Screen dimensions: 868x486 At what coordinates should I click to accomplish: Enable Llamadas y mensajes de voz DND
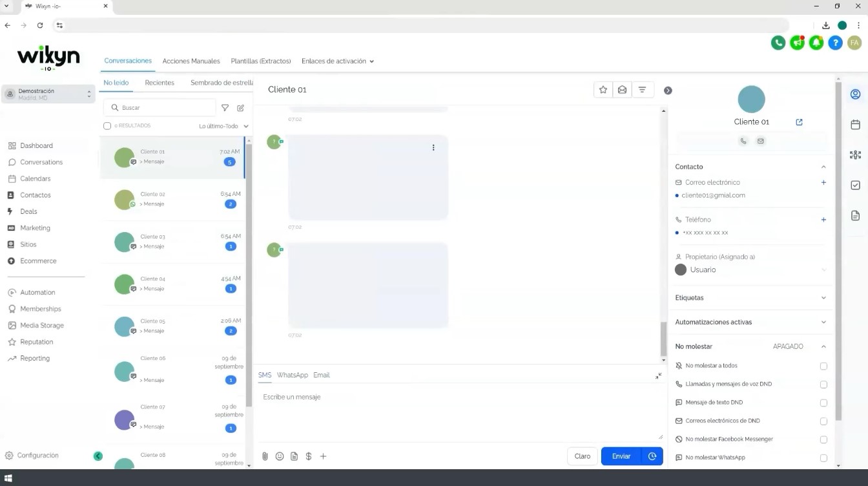tap(823, 385)
